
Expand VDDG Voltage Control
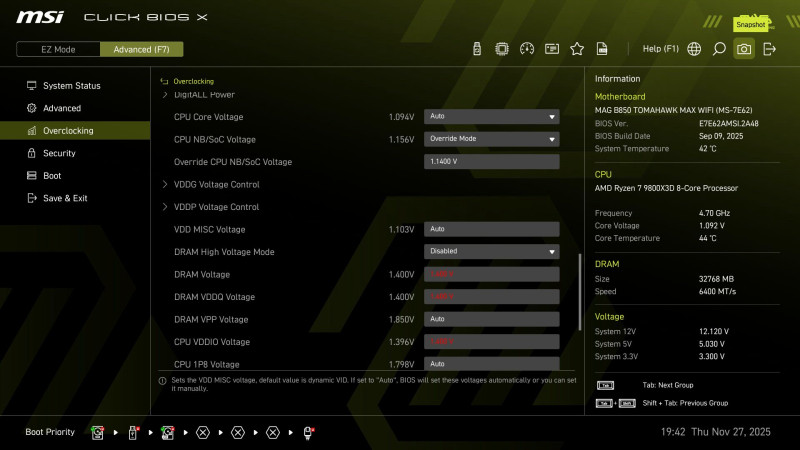[x=216, y=184]
